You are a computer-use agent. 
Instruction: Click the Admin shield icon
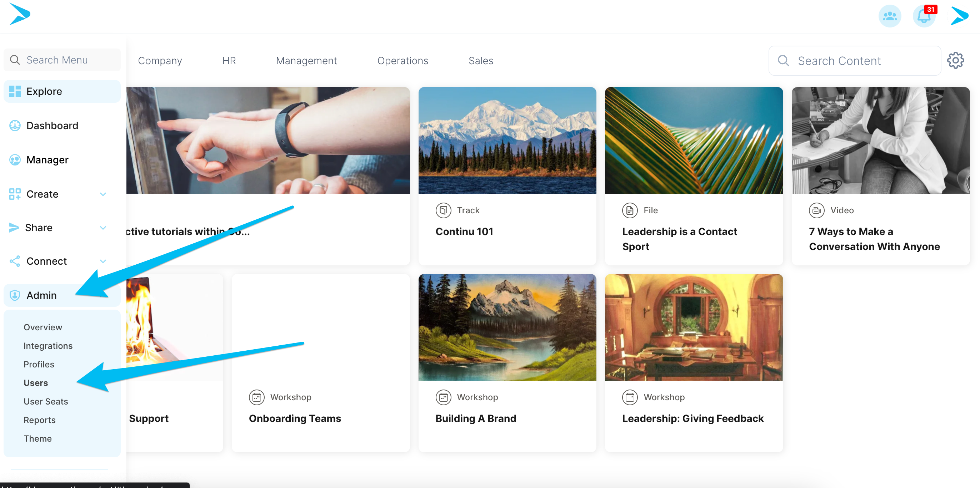[x=15, y=295]
